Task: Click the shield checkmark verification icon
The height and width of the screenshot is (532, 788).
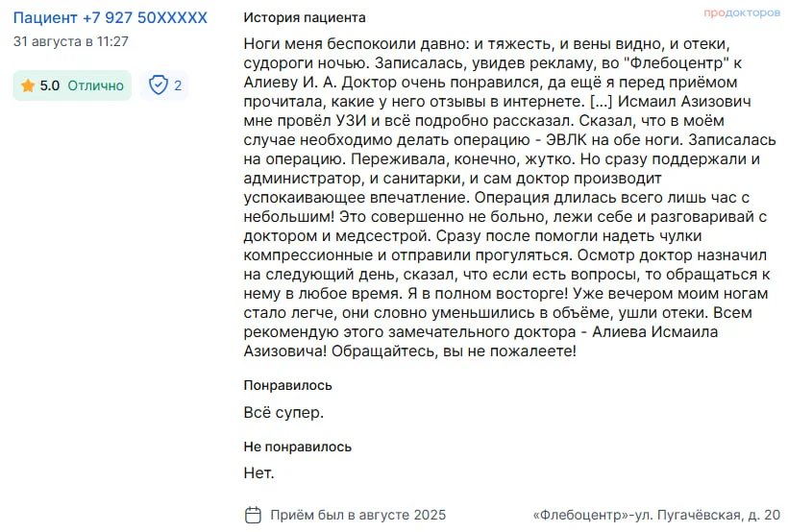Action: (159, 85)
